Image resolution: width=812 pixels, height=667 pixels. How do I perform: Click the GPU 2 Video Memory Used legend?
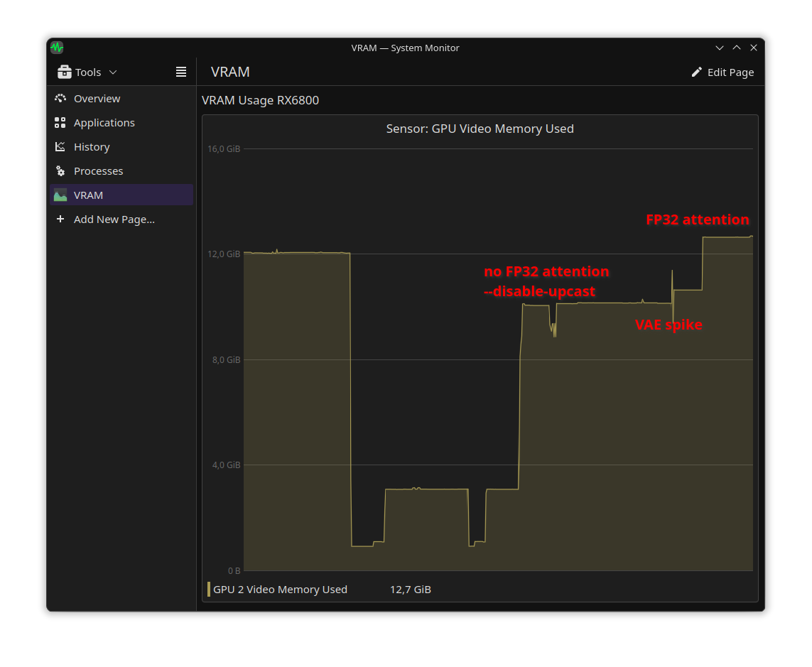[280, 589]
